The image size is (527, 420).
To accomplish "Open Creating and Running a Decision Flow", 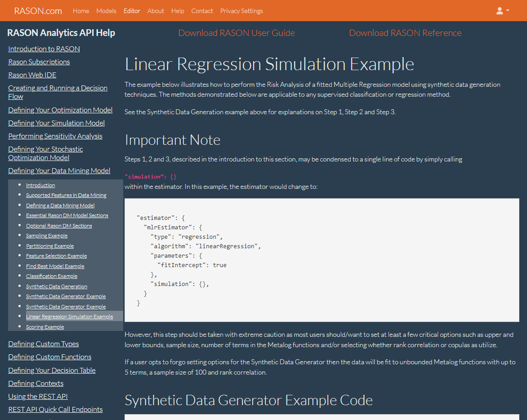I will click(58, 92).
